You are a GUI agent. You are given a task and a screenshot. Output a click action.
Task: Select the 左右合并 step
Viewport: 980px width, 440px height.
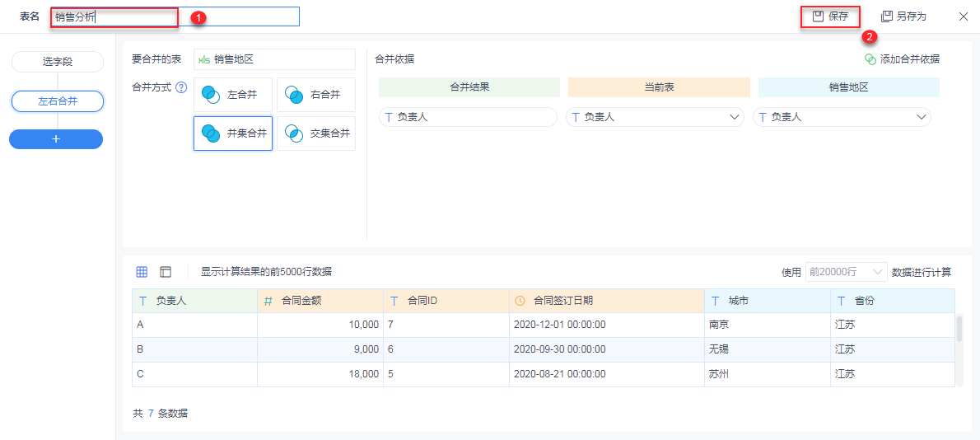(x=57, y=101)
